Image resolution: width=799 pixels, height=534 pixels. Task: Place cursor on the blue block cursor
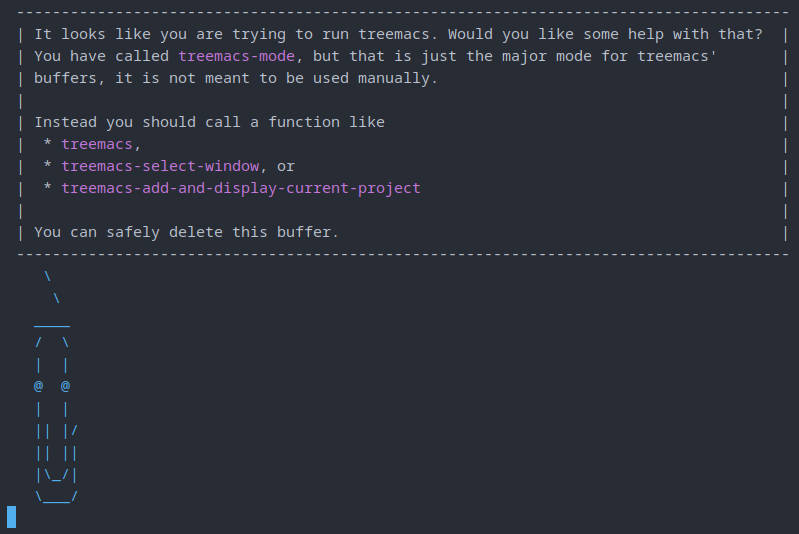pos(11,517)
